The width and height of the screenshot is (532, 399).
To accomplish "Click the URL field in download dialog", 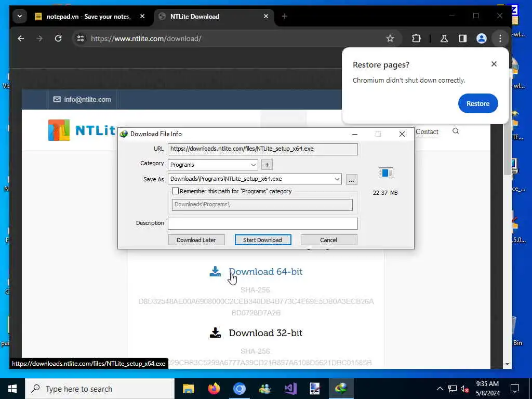I will [x=262, y=149].
